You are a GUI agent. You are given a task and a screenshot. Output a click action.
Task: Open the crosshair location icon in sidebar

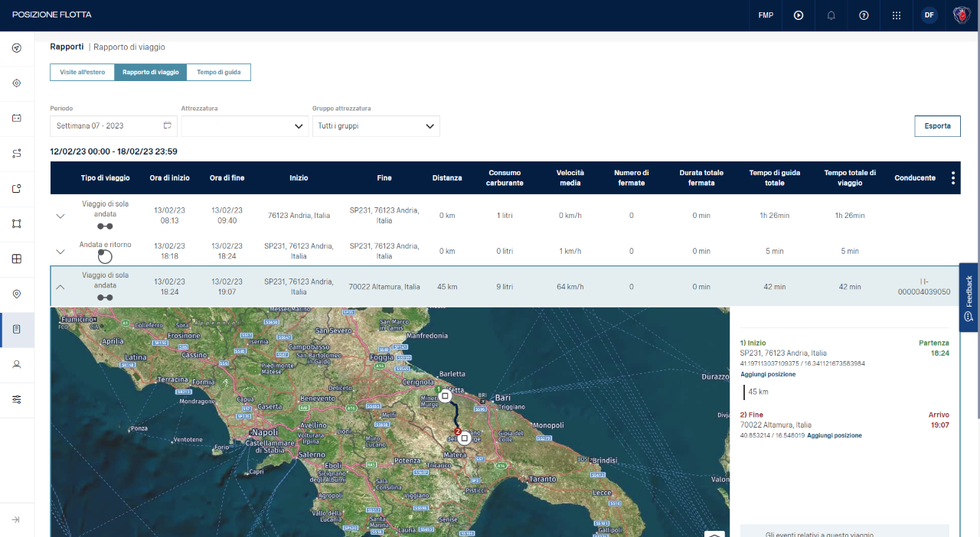click(17, 83)
